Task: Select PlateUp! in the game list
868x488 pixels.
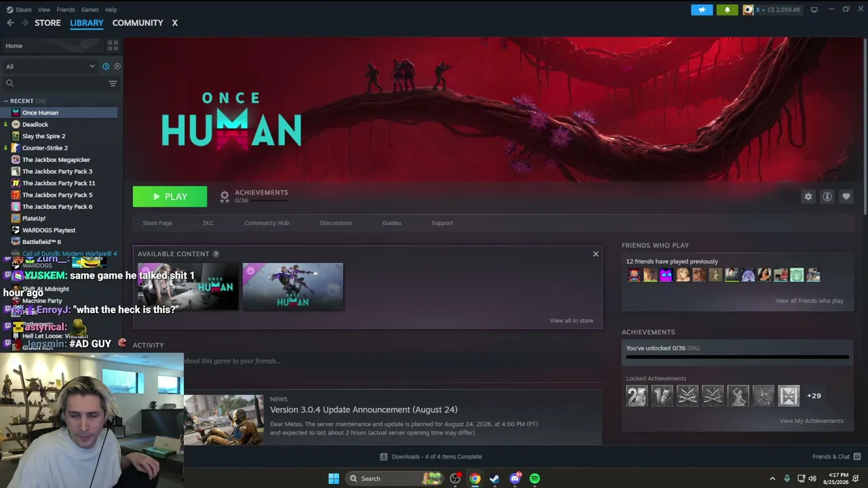Action: click(x=34, y=218)
